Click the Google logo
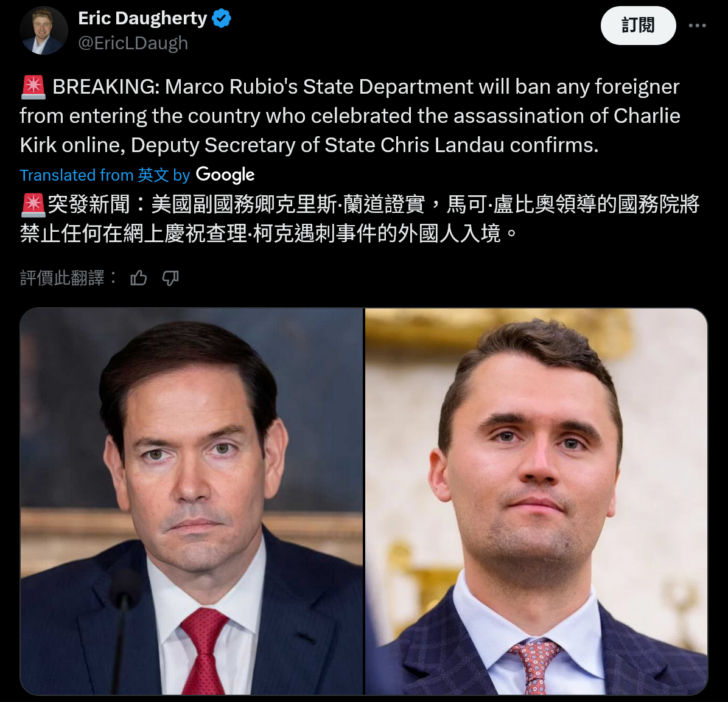The image size is (728, 702). 225,175
